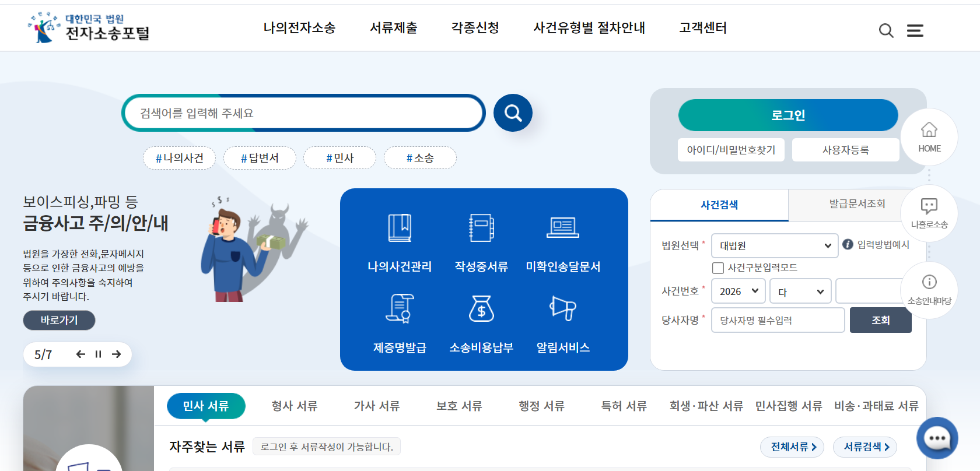Select 보호 서류 tab

459,406
